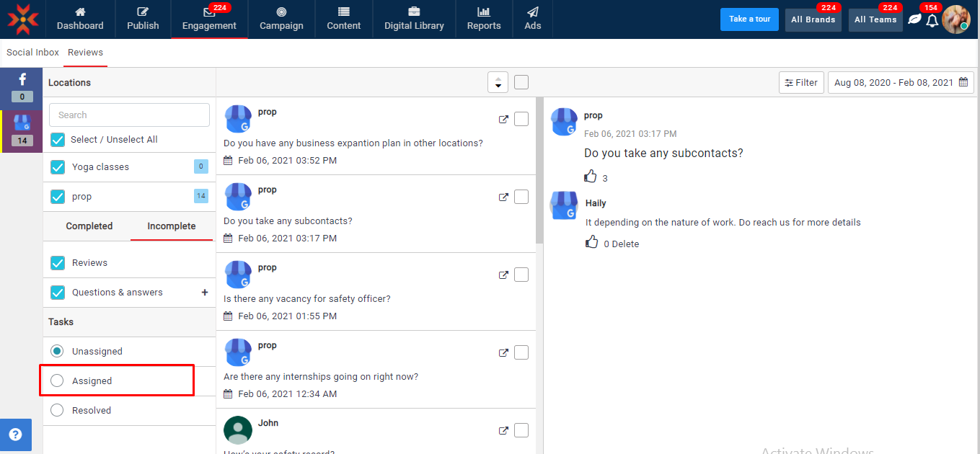Switch to the Completed tab
This screenshot has height=454, width=980.
click(89, 226)
